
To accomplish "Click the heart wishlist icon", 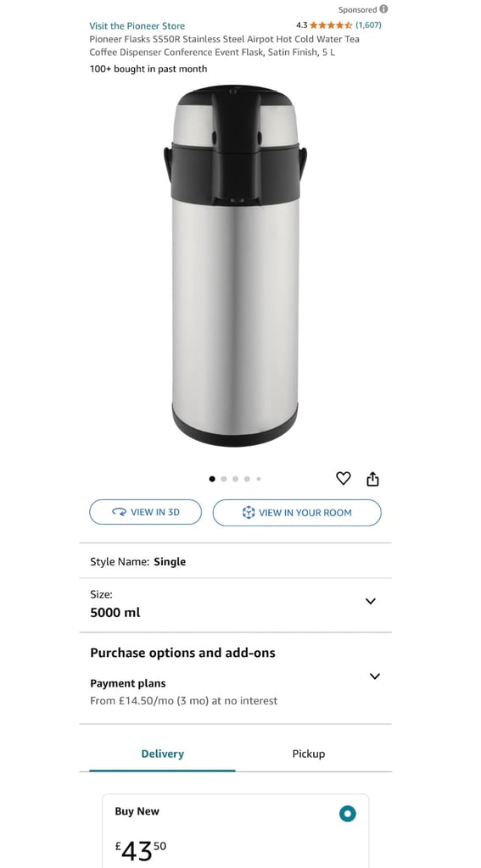I will tap(344, 478).
